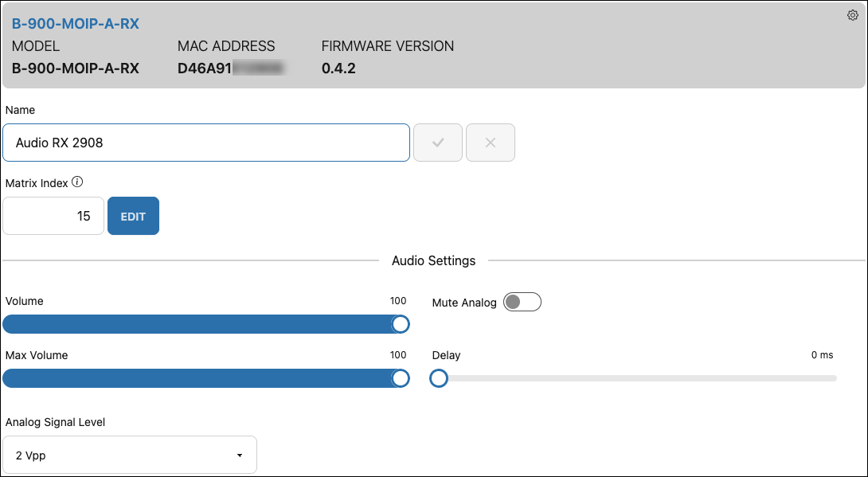Open the Analog Signal Level dropdown
The width and height of the screenshot is (868, 477).
coord(129,455)
